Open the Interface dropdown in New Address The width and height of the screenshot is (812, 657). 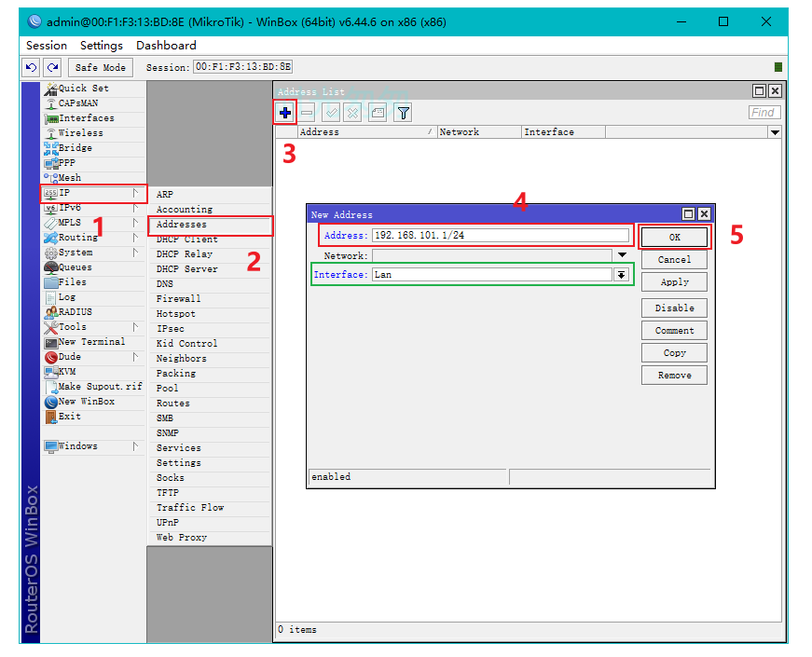(x=622, y=276)
